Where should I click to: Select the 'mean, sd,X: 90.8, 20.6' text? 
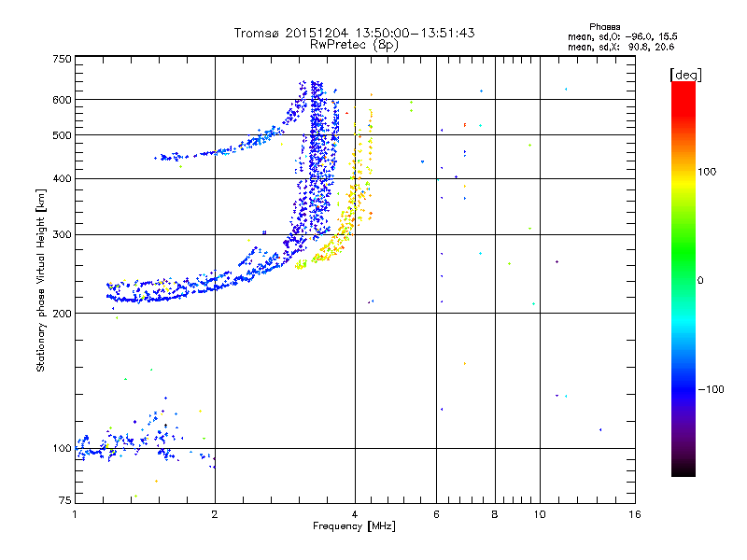click(x=621, y=48)
